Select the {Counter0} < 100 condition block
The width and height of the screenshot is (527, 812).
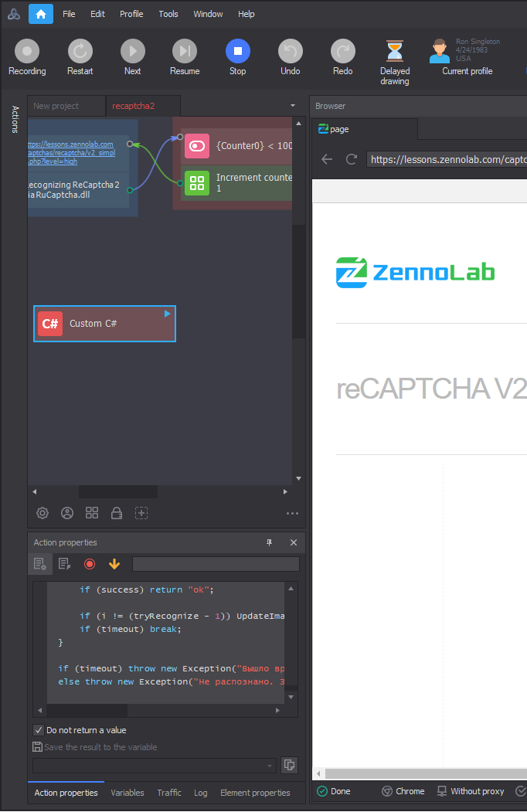coord(236,146)
